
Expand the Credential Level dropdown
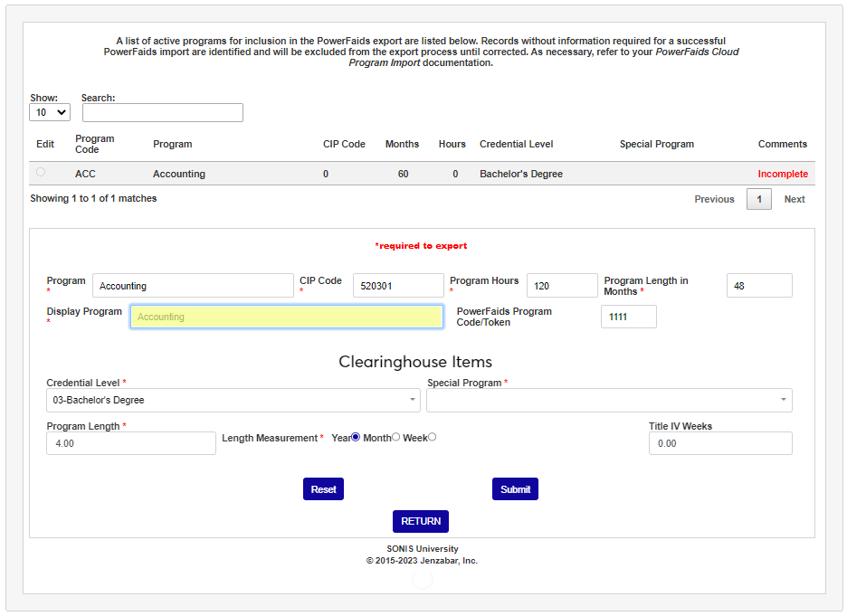point(233,400)
